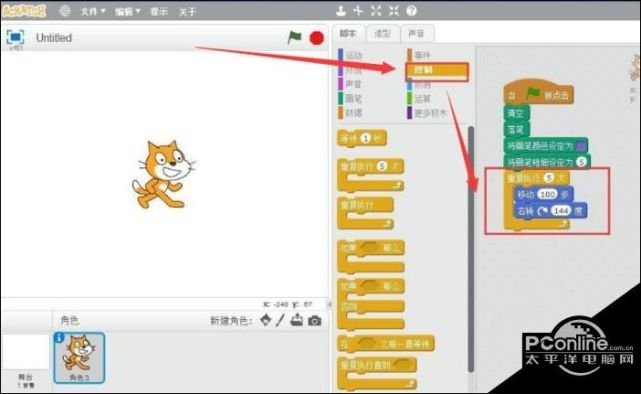Open the 关于 menu item

[187, 11]
